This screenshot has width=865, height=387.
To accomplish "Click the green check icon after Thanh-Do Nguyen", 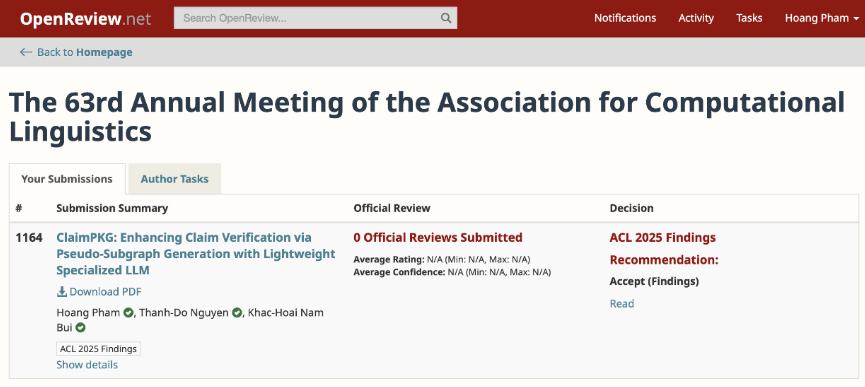I will 237,313.
